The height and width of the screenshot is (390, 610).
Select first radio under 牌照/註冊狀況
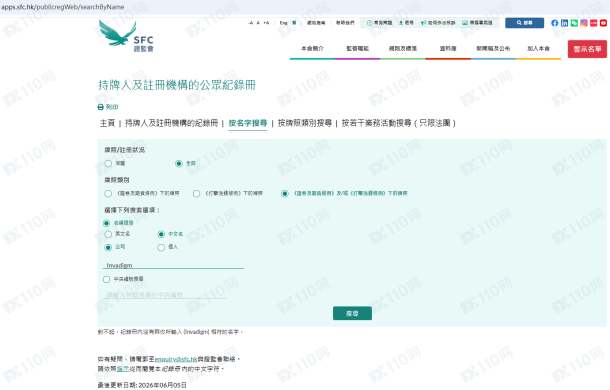108,163
